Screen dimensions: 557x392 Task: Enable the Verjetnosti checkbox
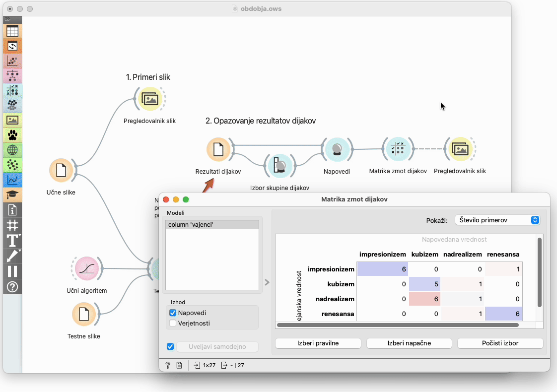pos(173,323)
